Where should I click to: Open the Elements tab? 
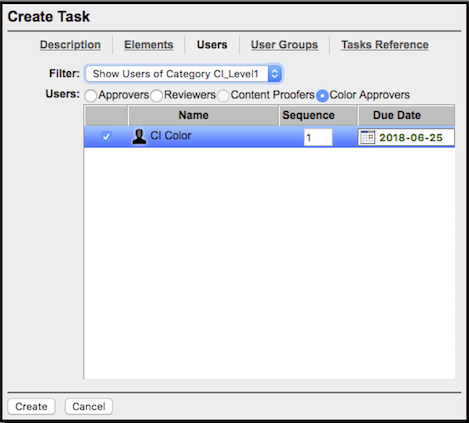click(149, 45)
